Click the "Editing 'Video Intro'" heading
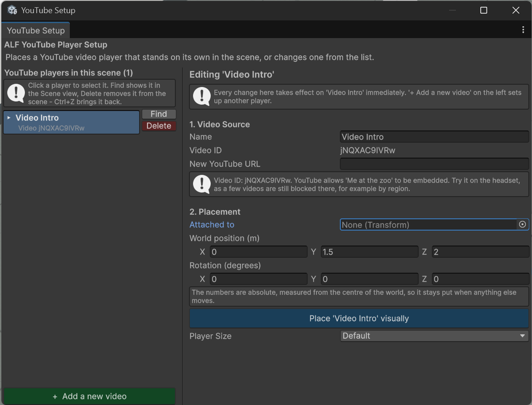532x405 pixels. point(232,74)
